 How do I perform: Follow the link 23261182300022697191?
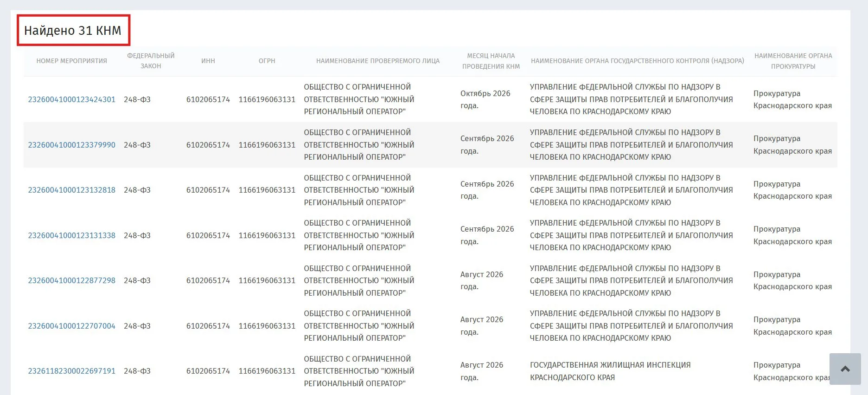click(x=72, y=371)
